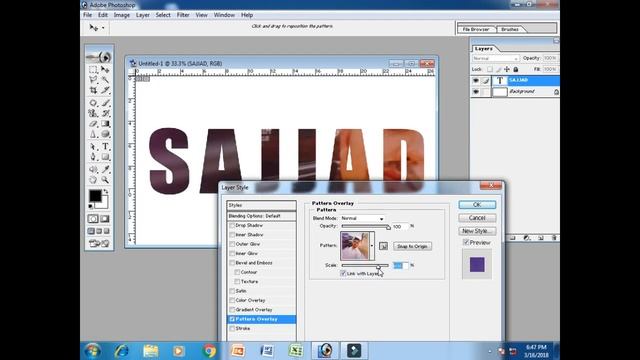The width and height of the screenshot is (640, 360).
Task: Select the Zoom tool
Action: 105,180
